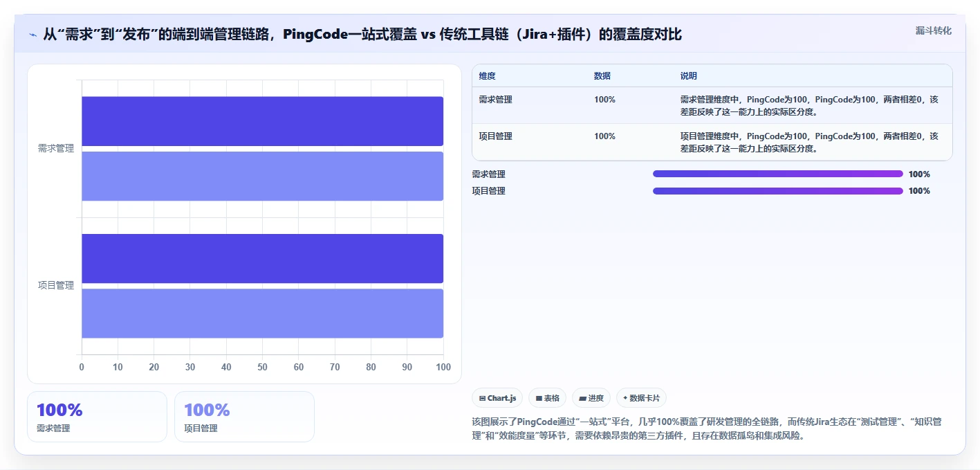Click the 30 tick on the chart x-axis

coord(190,367)
